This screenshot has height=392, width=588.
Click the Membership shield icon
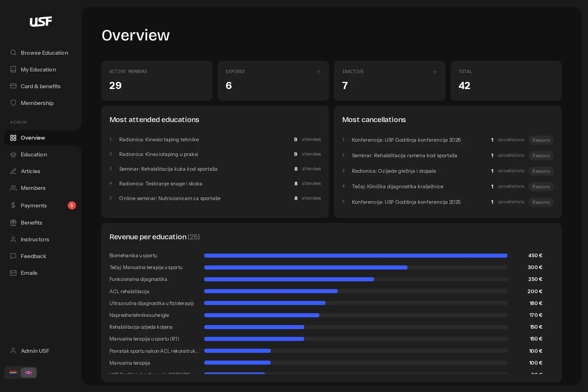(x=13, y=103)
